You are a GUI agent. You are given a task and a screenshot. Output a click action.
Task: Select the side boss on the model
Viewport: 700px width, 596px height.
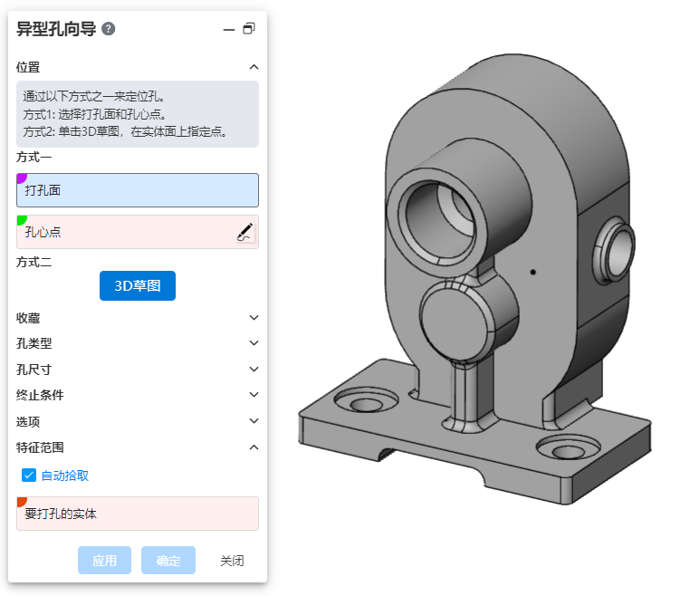pyautogui.click(x=614, y=250)
